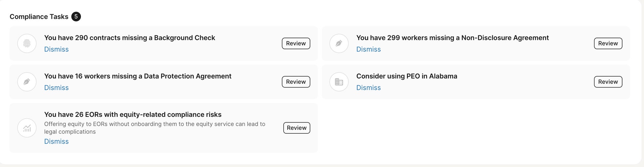Review workers missing a Non-Disclosure Agreement
This screenshot has height=167, width=644.
[x=608, y=43]
